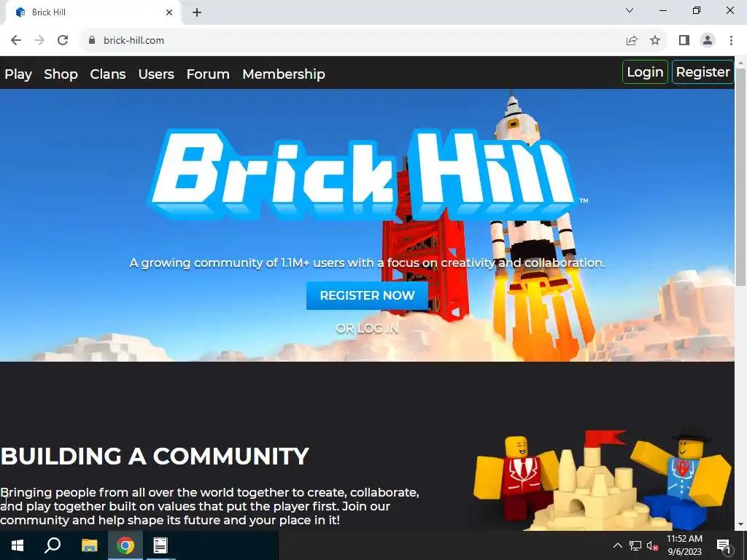The width and height of the screenshot is (747, 560).
Task: View site info via the lock icon
Action: (x=92, y=41)
